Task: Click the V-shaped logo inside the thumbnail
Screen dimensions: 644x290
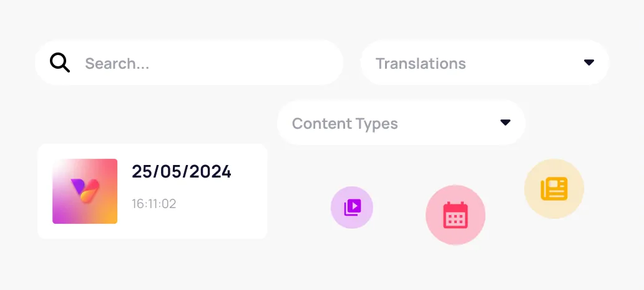Action: 85,191
